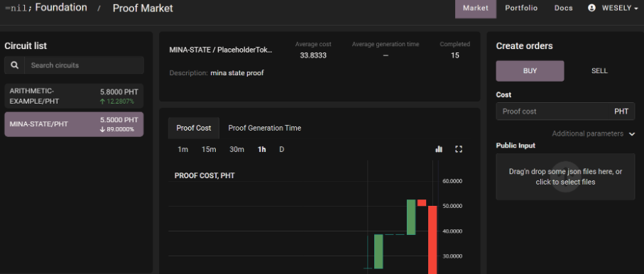644x274 pixels.
Task: Click the 40.0000 price axis label
Action: tap(452, 231)
